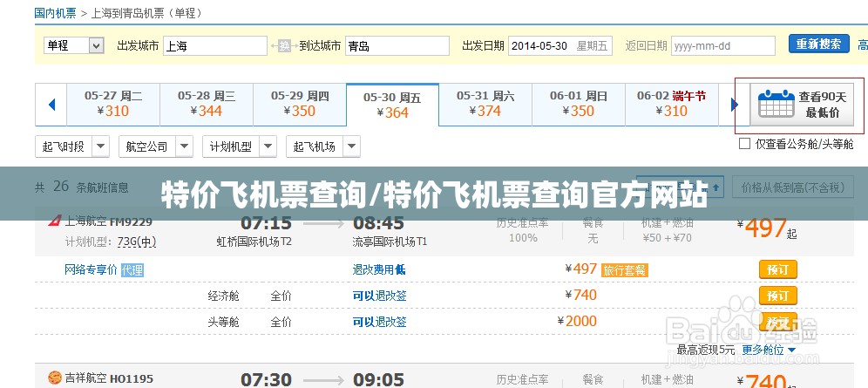Click the 最高返现5元 text
This screenshot has width=868, height=388.
(706, 350)
